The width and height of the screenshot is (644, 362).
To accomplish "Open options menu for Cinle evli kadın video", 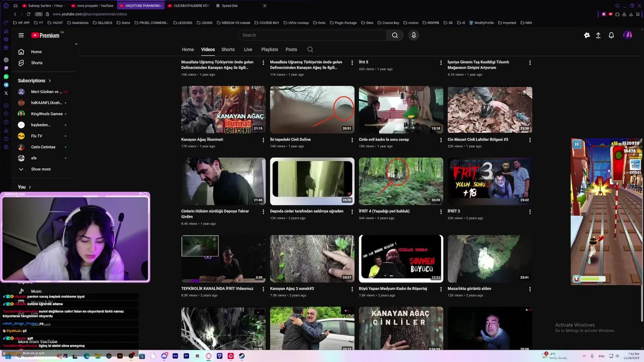I will point(441,140).
